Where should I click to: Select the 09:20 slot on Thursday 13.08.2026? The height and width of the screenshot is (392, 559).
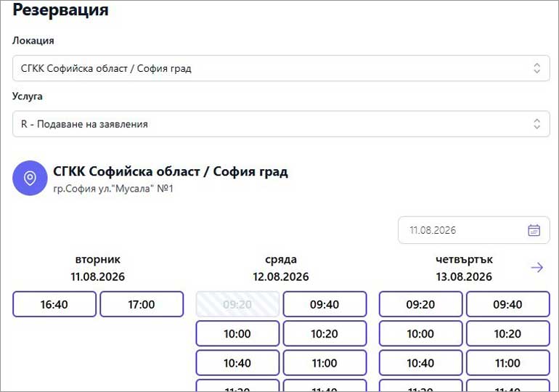pos(420,304)
